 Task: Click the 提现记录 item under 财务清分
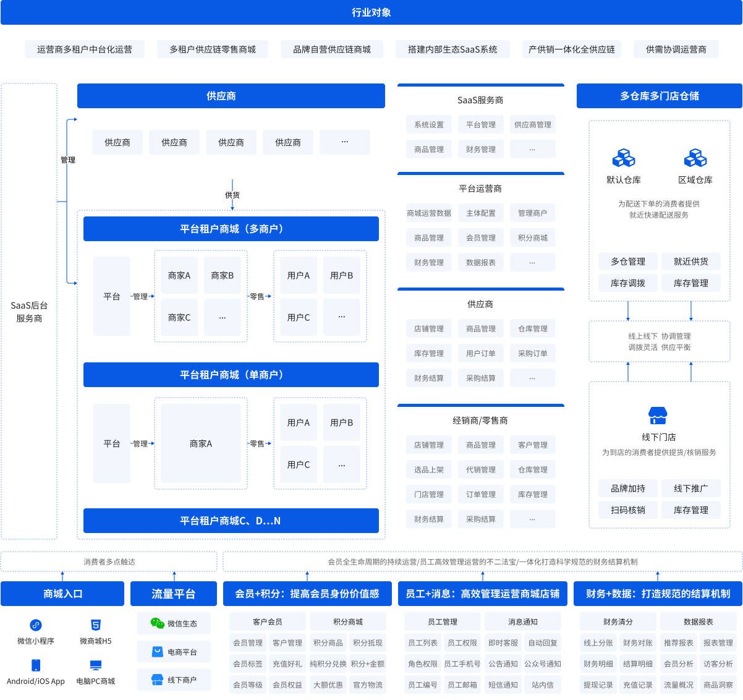coord(598,685)
